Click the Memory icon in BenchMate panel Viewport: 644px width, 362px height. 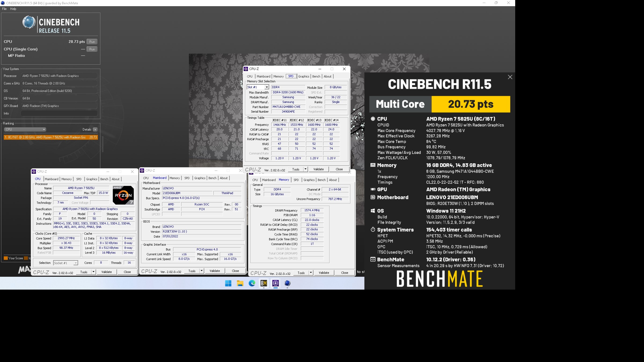373,165
